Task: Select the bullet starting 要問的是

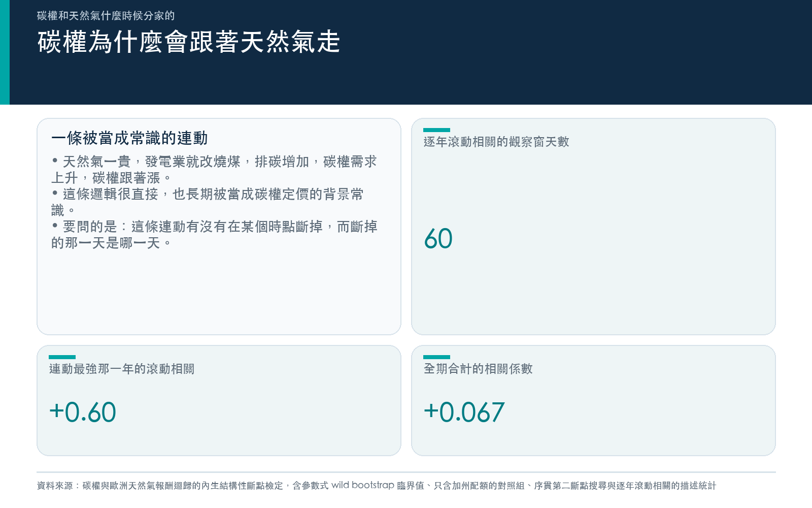Action: [x=214, y=235]
